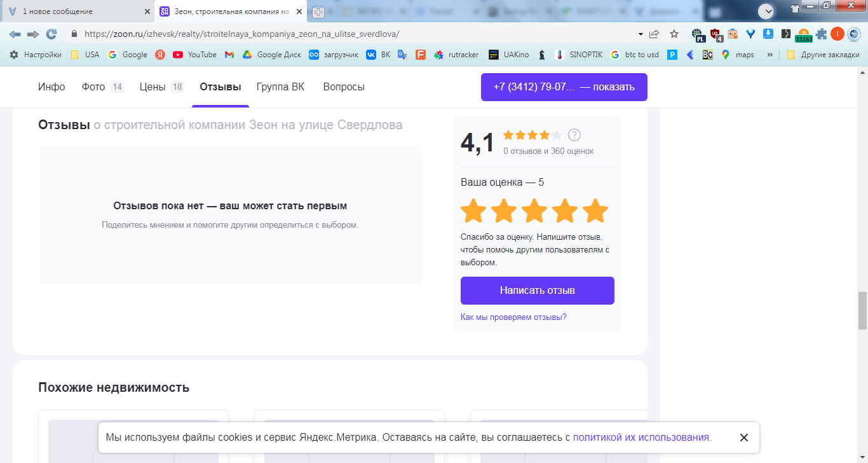This screenshot has width=868, height=463.
Task: Select the Зеон строительная компания browser tab
Action: (231, 11)
